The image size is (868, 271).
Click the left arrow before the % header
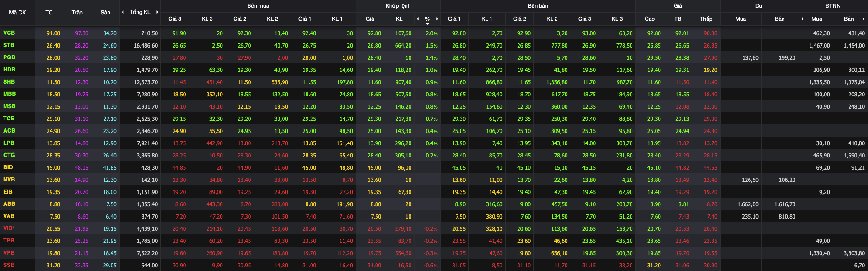tap(418, 19)
